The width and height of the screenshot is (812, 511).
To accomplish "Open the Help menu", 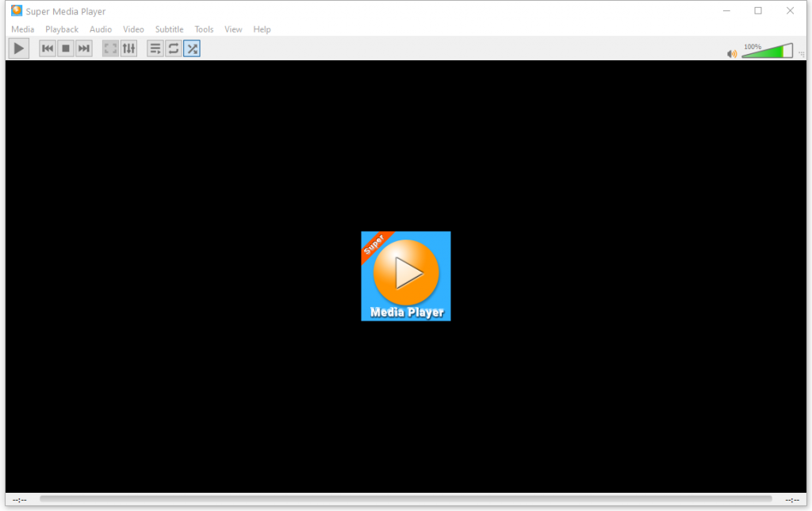I will click(x=262, y=29).
